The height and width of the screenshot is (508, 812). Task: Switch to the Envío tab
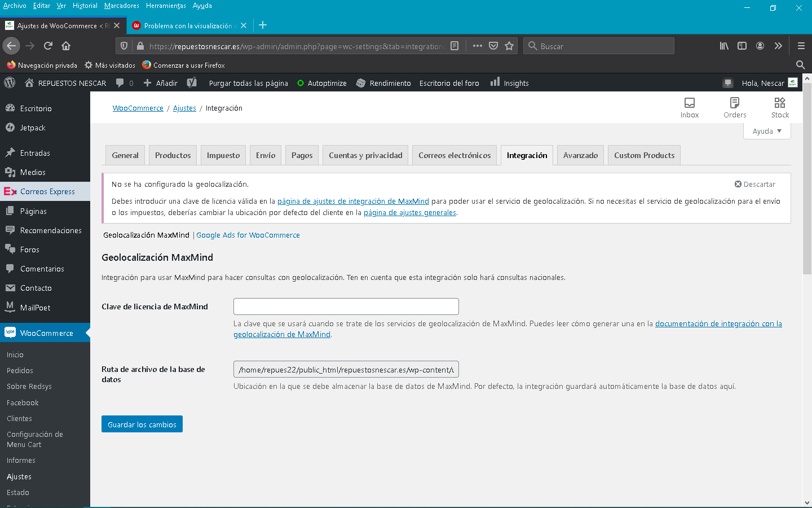click(x=266, y=155)
